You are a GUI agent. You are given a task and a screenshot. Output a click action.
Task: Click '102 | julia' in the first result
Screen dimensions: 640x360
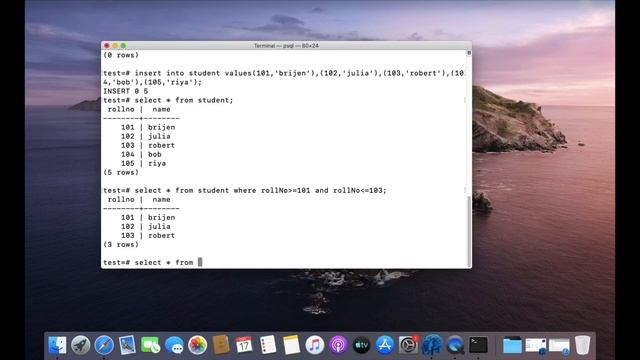click(146, 136)
